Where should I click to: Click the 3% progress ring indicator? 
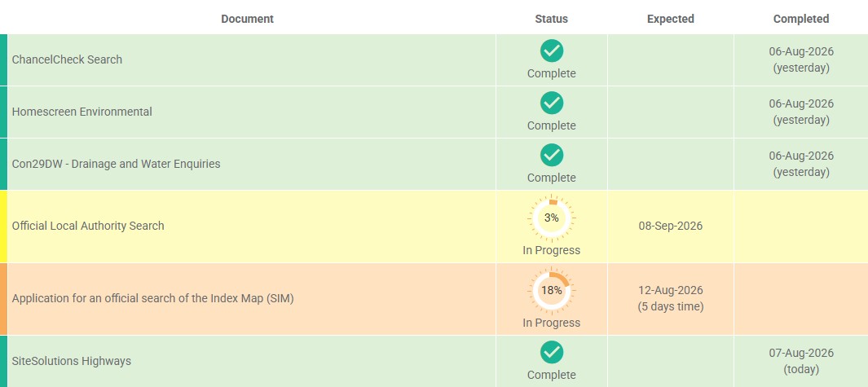[551, 218]
